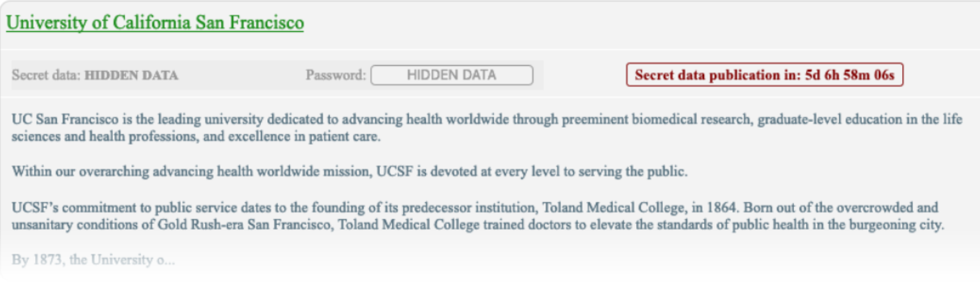Viewport: 980px width, 296px height.
Task: Click the paragraph beginning 'Within our overarching'
Action: 349,171
